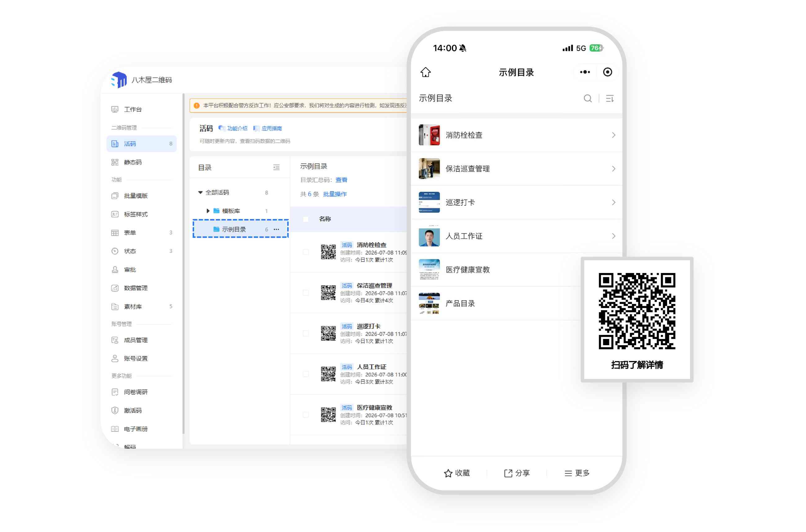The image size is (806, 532).
Task: Click the 医疗健康宣教 QR code thumbnail
Action: click(x=328, y=415)
